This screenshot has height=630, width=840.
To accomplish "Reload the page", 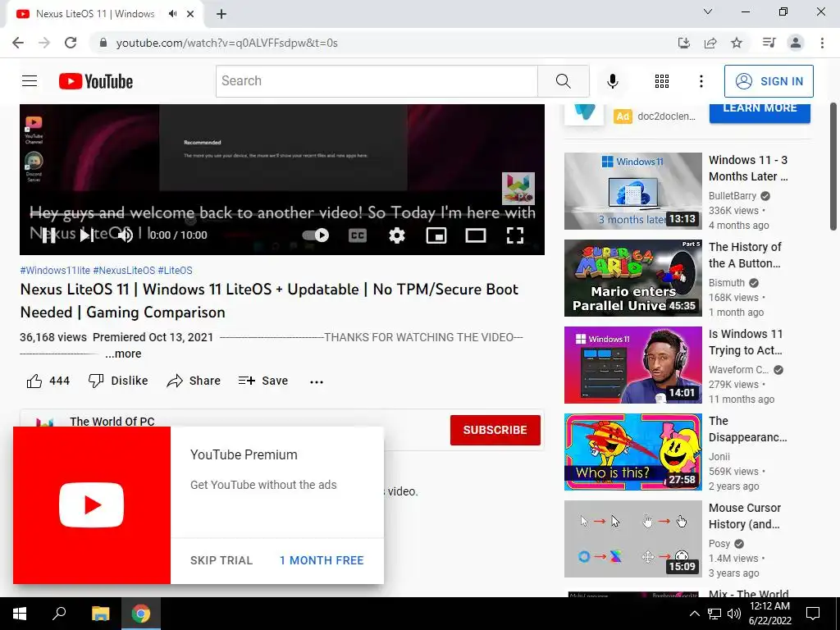I will [71, 43].
